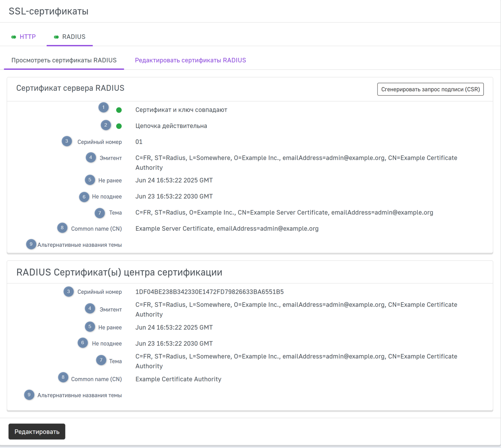Select the RADIUS tab
This screenshot has width=501, height=448.
click(x=70, y=37)
